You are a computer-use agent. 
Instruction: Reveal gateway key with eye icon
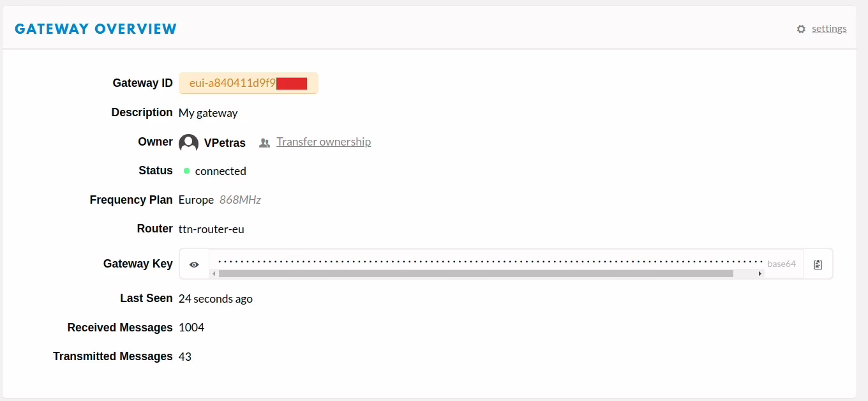[194, 264]
